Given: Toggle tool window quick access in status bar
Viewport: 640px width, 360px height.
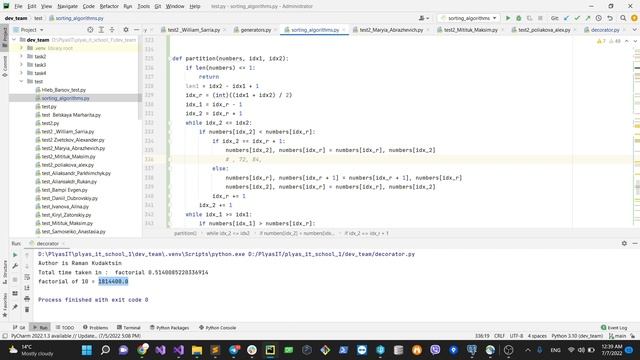Looking at the screenshot, I should click(5, 336).
